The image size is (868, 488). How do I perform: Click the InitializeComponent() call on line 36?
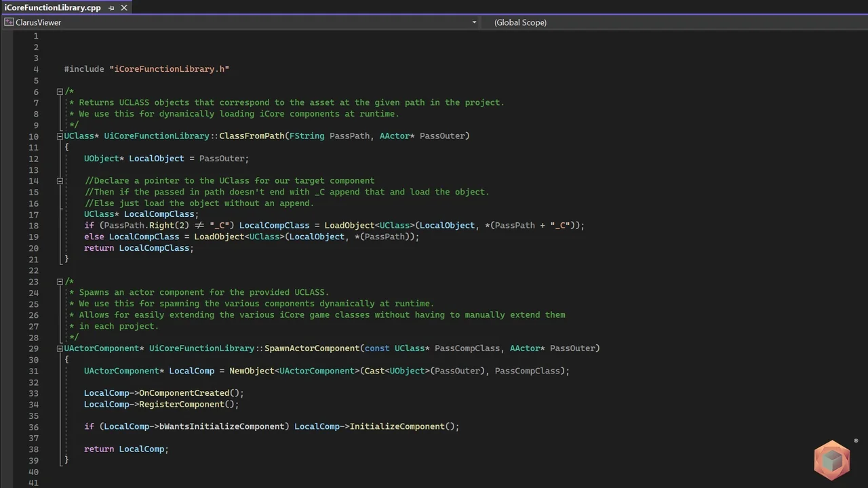pyautogui.click(x=404, y=426)
